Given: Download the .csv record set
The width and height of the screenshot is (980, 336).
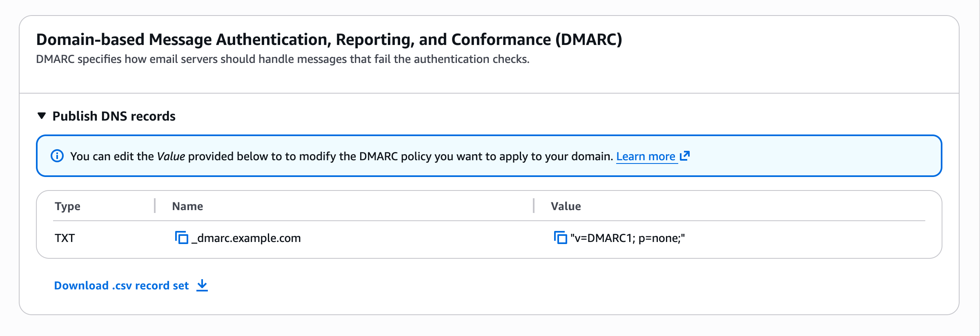Looking at the screenshot, I should (x=121, y=285).
